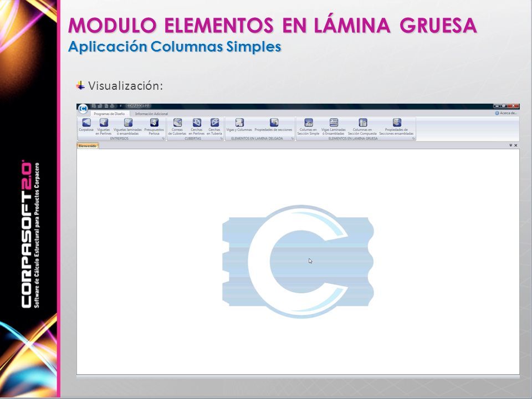Expand ELEMENTOS EN LAMINA GRUESA launcher
The image size is (532, 399).
[413, 139]
